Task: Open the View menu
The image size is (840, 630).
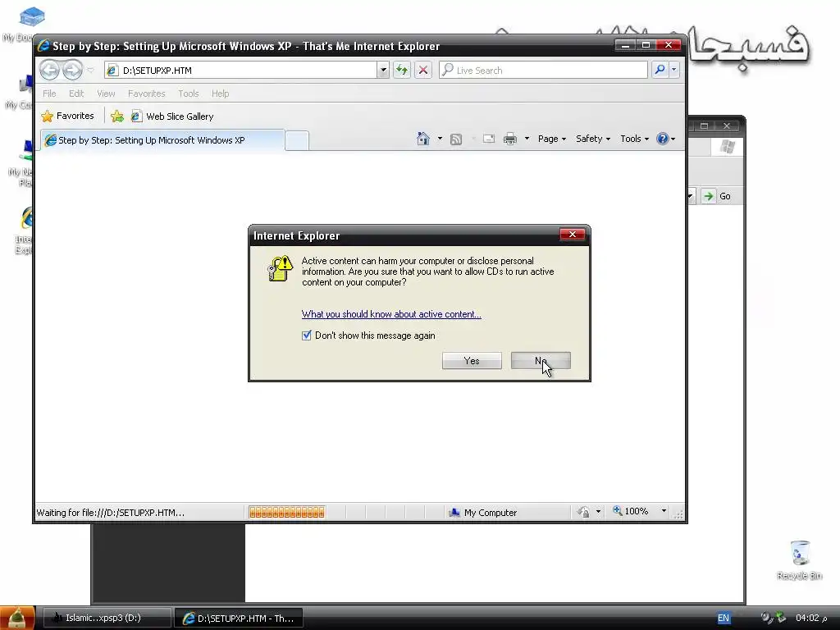Action: [106, 94]
